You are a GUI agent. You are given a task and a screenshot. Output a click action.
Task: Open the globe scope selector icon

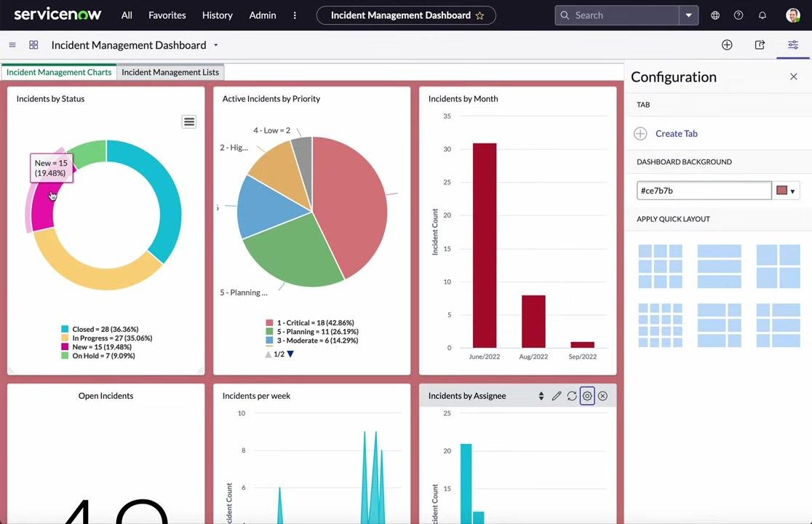(715, 15)
